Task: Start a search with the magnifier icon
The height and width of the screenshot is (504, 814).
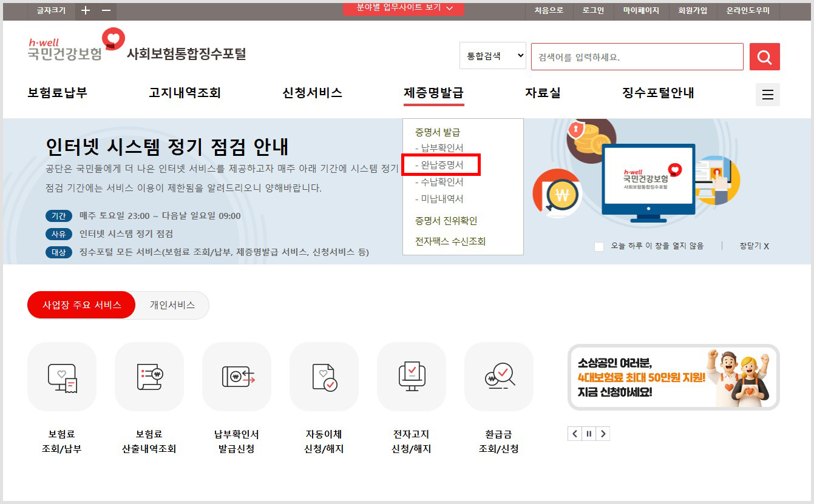Action: point(764,56)
